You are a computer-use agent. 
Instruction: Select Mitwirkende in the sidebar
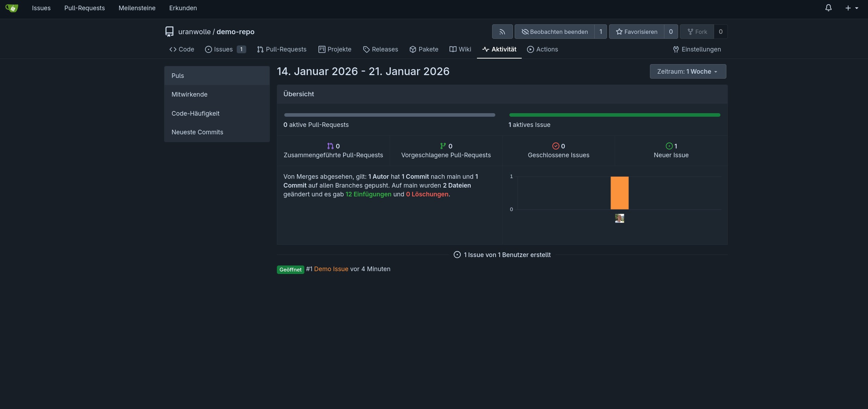190,94
